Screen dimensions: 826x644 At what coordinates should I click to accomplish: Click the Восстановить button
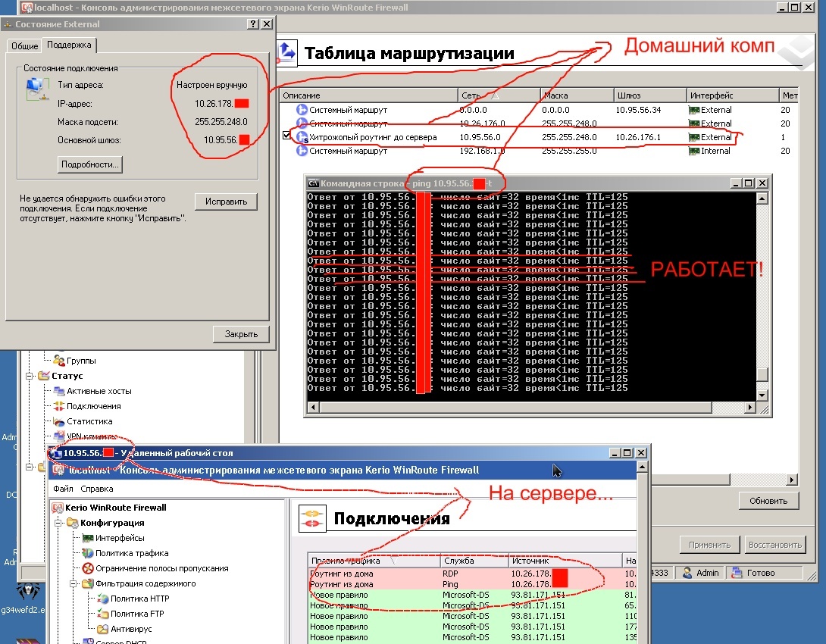pyautogui.click(x=775, y=545)
